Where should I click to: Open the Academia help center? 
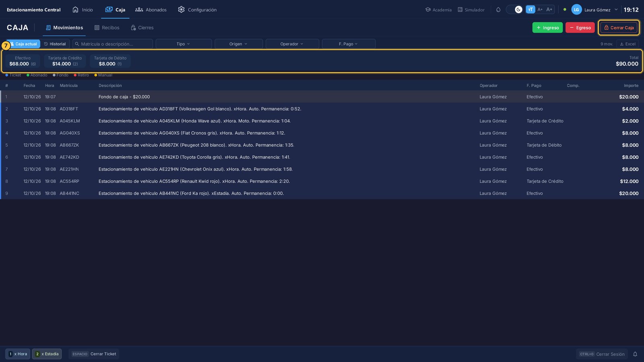tap(438, 10)
